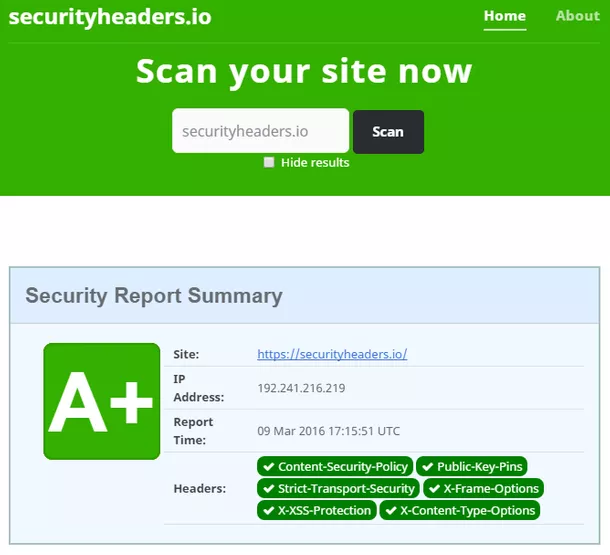Click the Headers row label

point(199,489)
